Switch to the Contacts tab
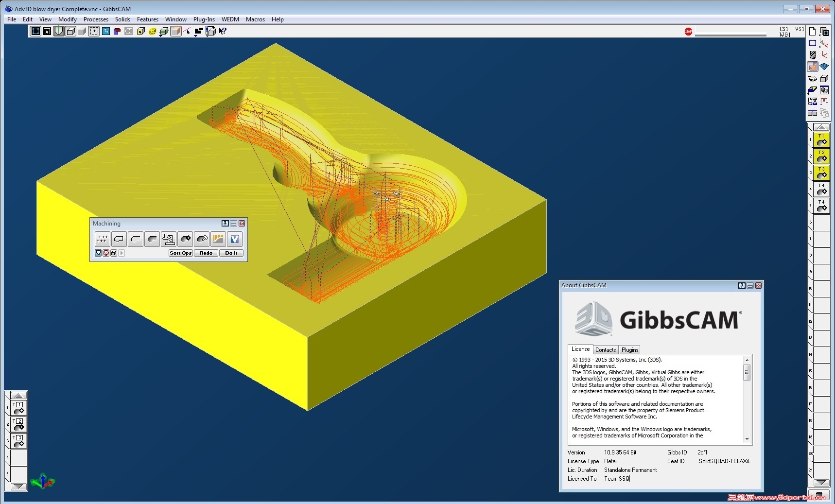This screenshot has width=835, height=504. (606, 350)
